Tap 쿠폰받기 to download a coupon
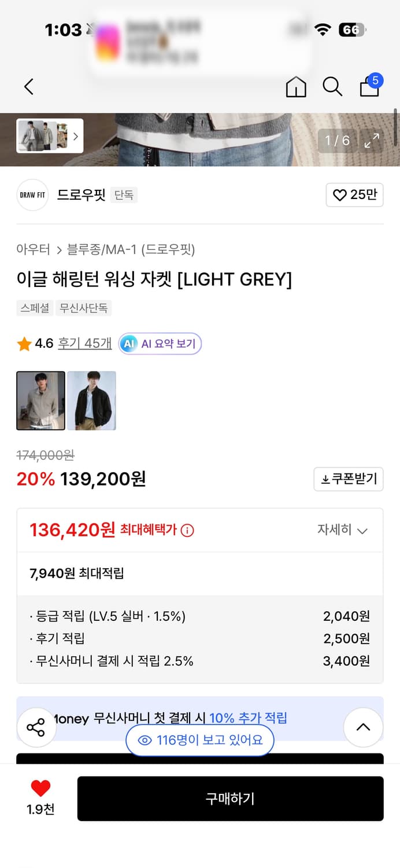Viewport: 400px width, 868px height. [349, 479]
